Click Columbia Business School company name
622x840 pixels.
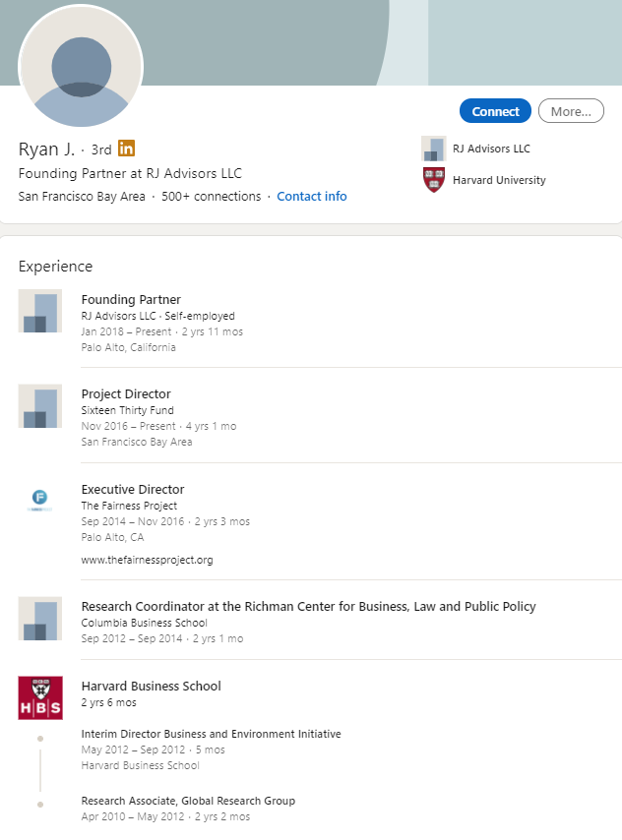[x=144, y=623]
